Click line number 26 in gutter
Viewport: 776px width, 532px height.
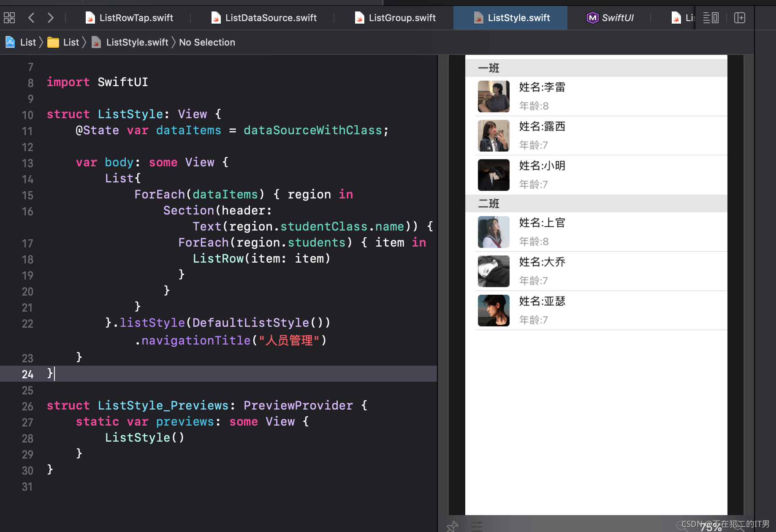coord(27,406)
